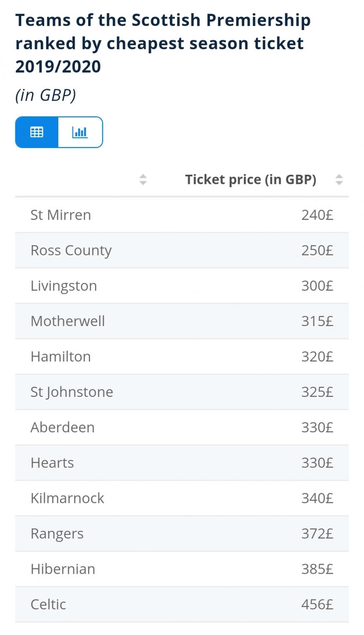Choose the Motherwell team name
This screenshot has width=364, height=635.
point(67,321)
